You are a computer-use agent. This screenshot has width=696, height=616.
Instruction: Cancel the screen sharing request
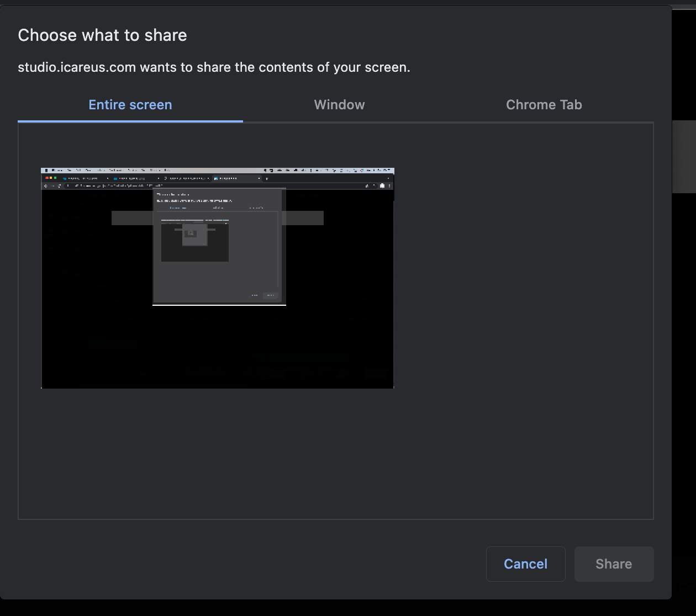[x=525, y=564]
